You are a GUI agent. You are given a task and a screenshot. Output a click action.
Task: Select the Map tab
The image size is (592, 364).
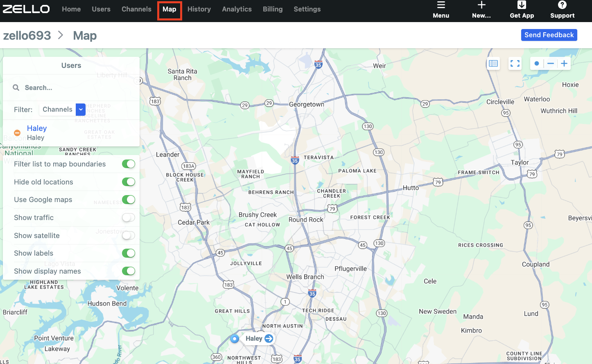(169, 9)
